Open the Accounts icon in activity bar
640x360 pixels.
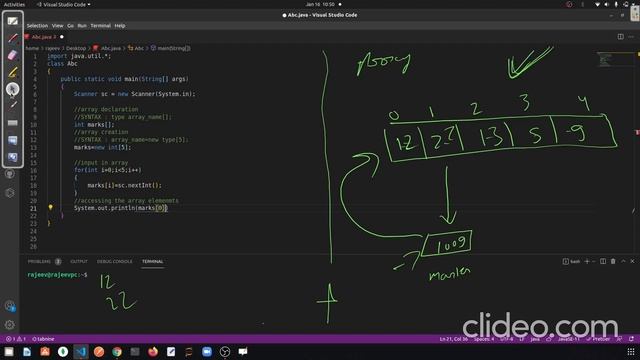pos(10,306)
